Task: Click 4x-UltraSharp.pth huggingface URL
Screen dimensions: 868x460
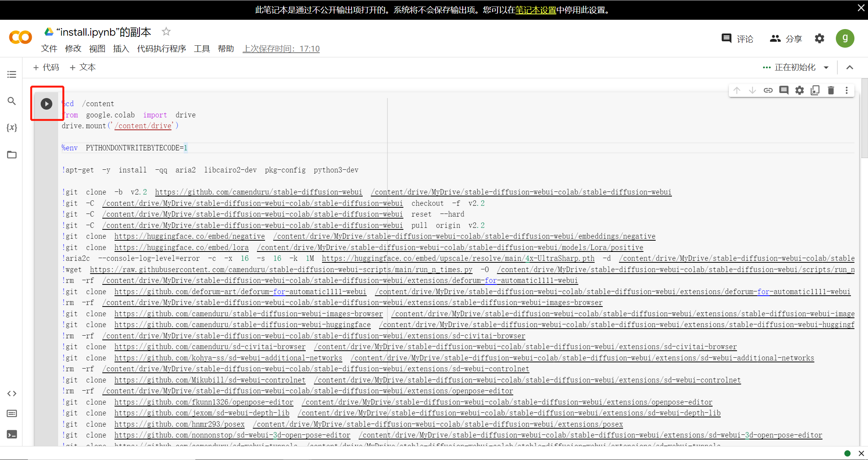Action: pos(458,258)
